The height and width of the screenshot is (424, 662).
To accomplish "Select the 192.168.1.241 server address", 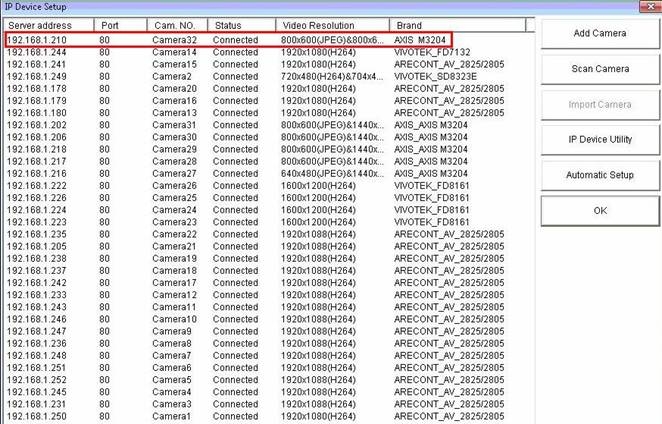I will pos(37,65).
